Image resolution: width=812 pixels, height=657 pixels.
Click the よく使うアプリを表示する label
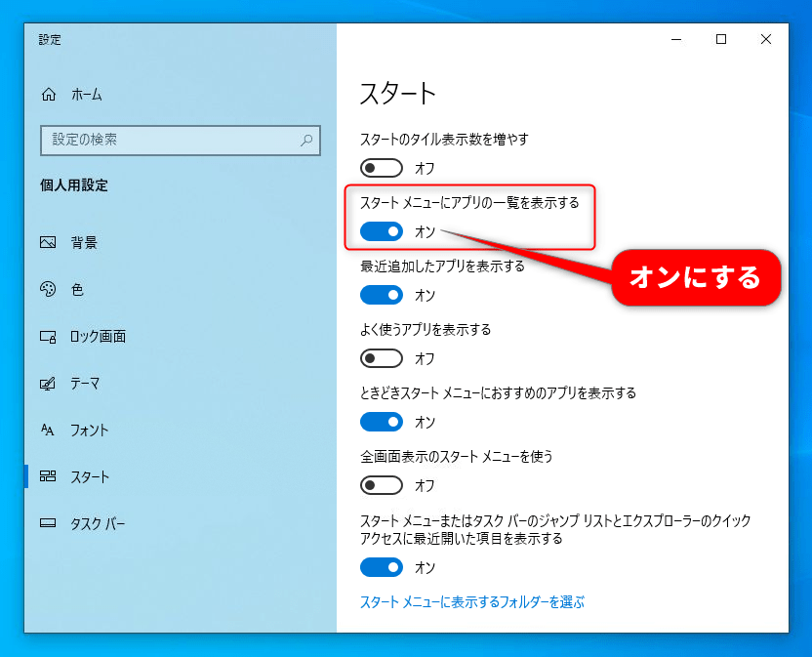pyautogui.click(x=426, y=330)
